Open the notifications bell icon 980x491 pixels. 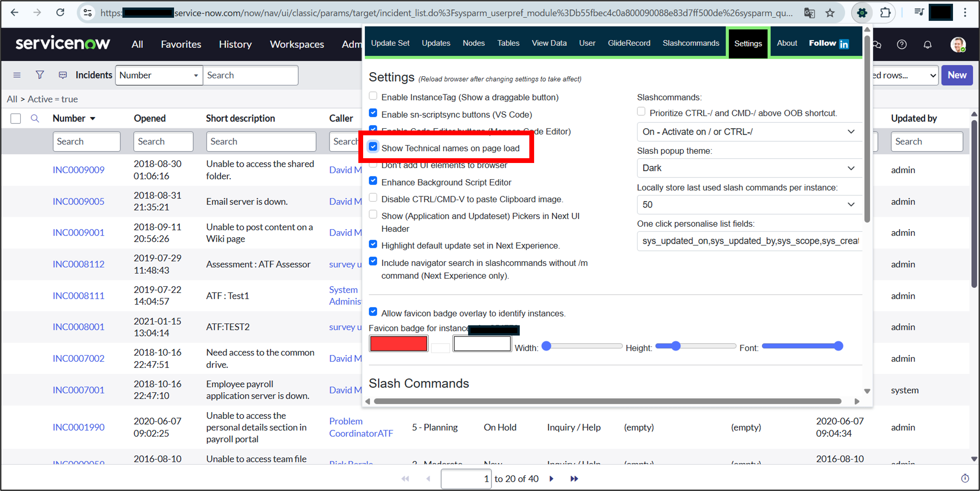pos(927,44)
